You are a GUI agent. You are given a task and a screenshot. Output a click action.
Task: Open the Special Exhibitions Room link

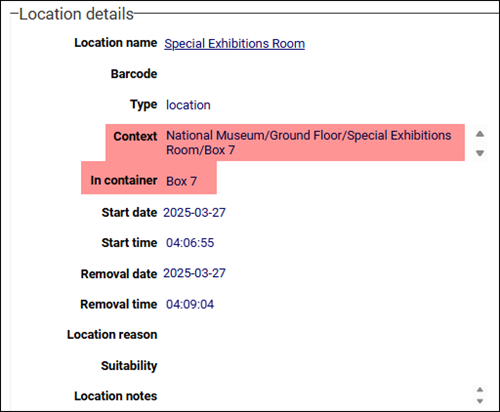click(234, 44)
